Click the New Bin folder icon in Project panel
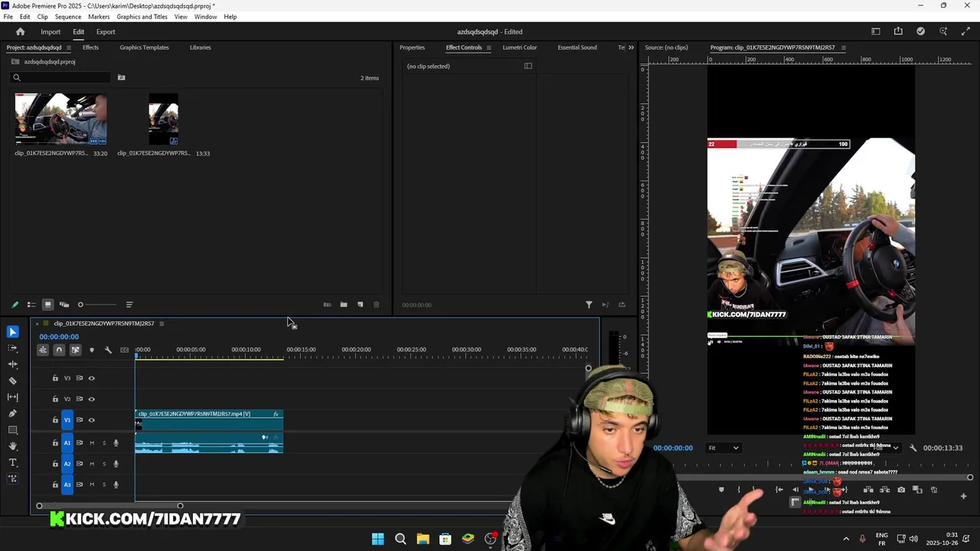 click(344, 305)
